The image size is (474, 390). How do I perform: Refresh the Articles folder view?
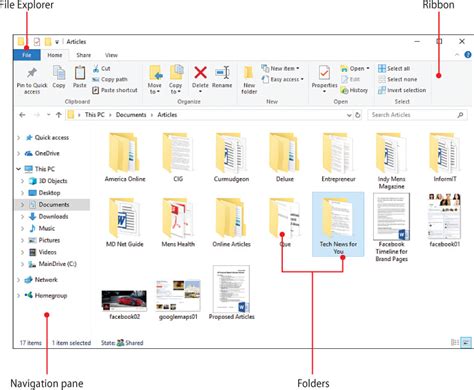pos(358,115)
